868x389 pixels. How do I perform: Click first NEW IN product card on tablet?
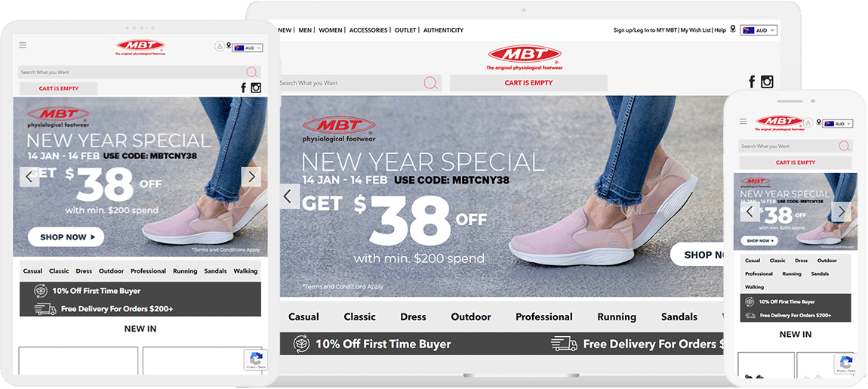click(78, 361)
